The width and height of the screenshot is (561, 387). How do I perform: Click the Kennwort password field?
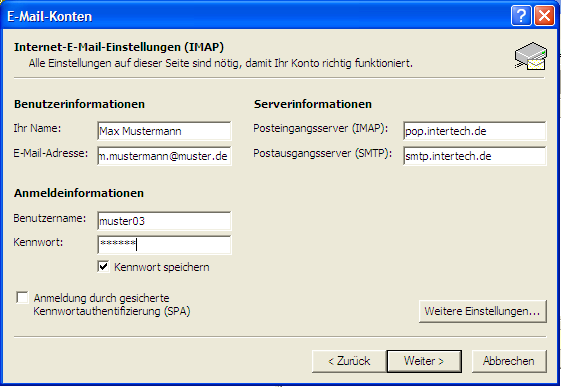pyautogui.click(x=164, y=245)
